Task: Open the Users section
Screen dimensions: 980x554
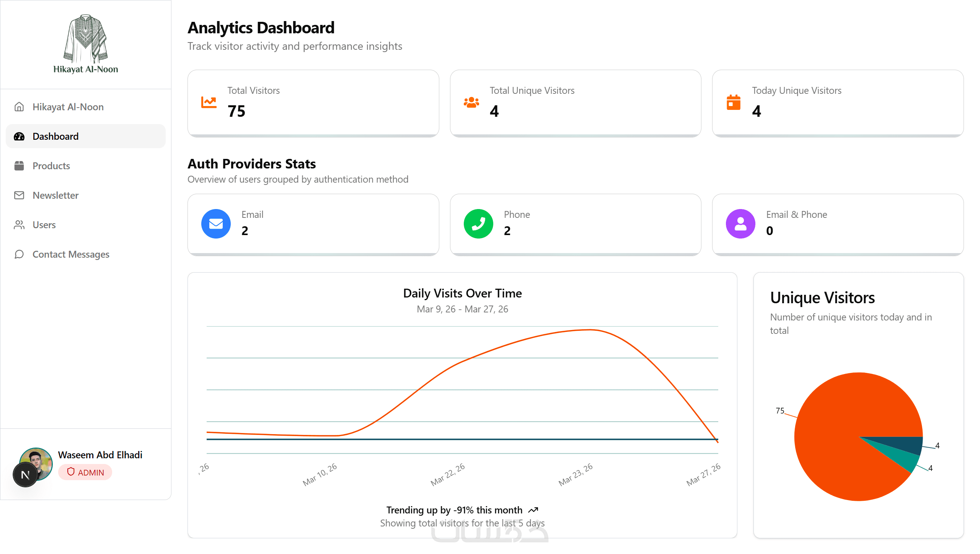Action: [x=44, y=225]
